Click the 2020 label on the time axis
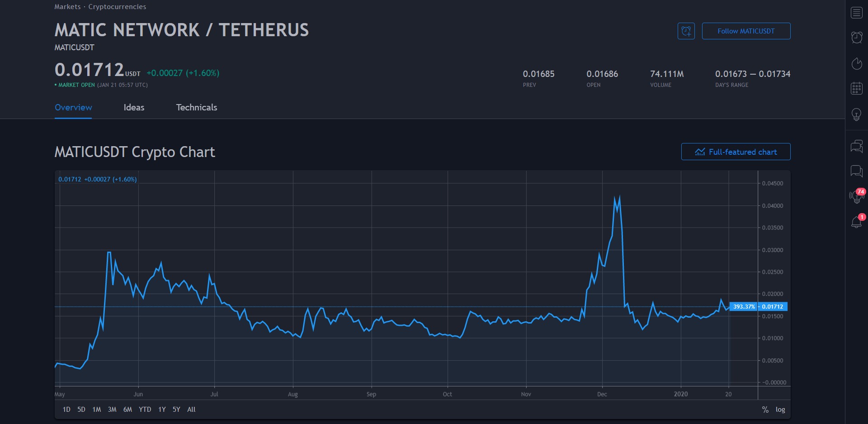The height and width of the screenshot is (424, 868). [x=680, y=394]
